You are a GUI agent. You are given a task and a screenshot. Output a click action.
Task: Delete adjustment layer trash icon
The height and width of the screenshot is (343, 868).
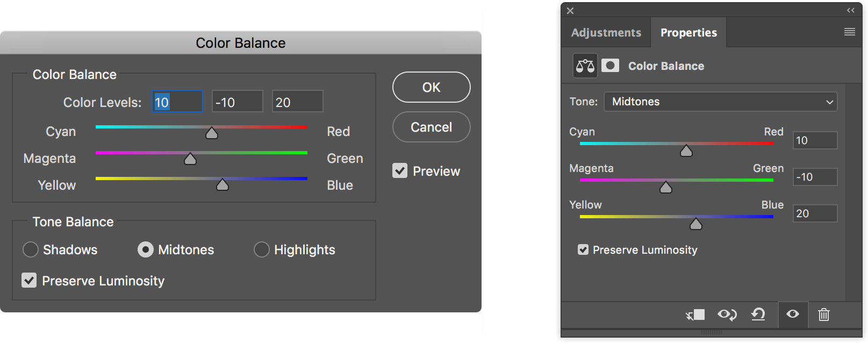pos(824,315)
